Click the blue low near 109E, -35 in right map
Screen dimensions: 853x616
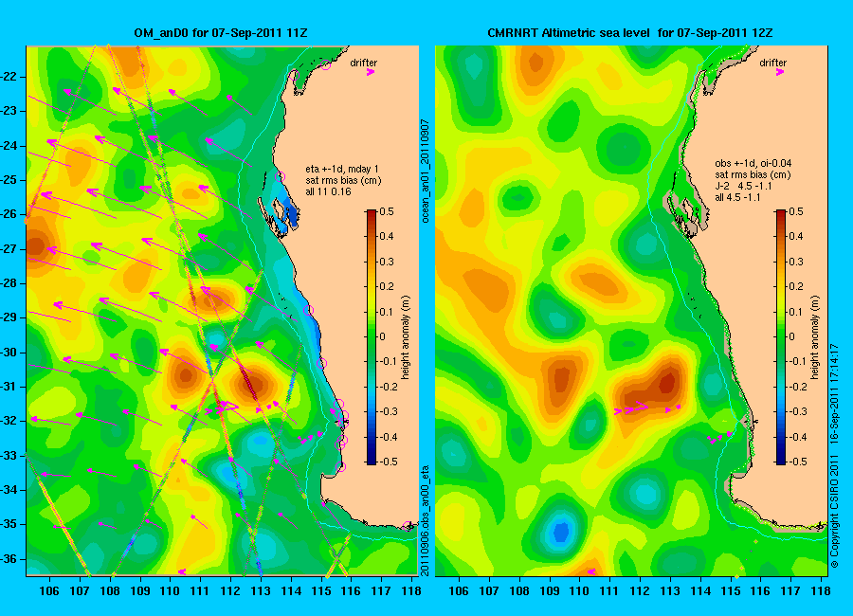[x=561, y=531]
